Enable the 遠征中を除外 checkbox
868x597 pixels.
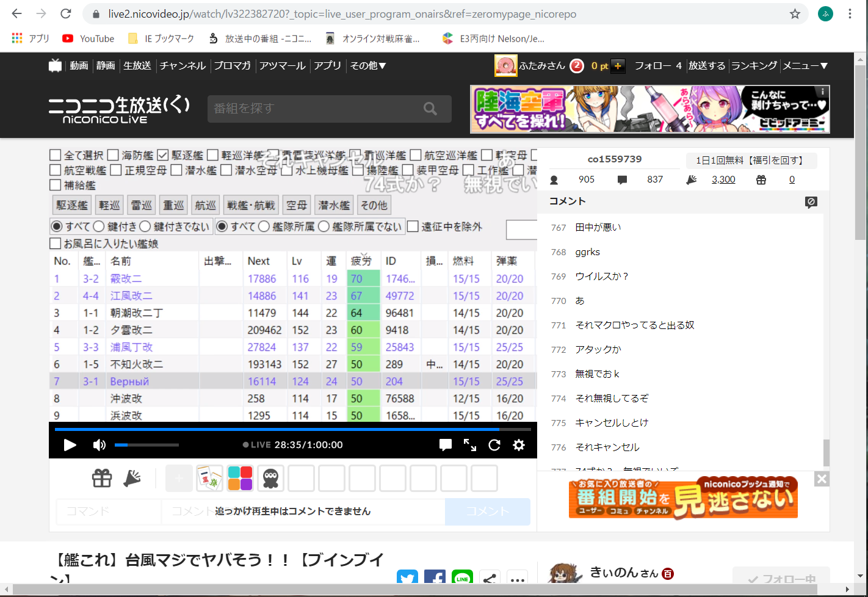[x=413, y=226]
